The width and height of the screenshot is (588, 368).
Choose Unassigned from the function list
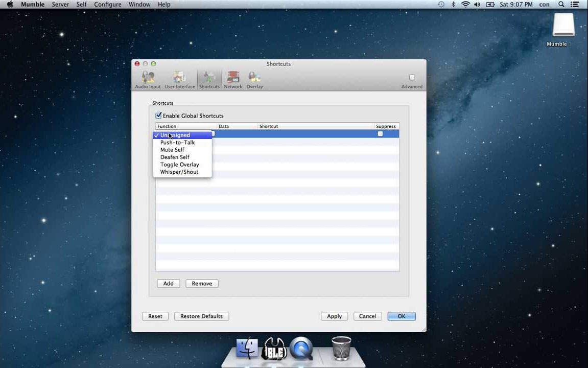(182, 135)
